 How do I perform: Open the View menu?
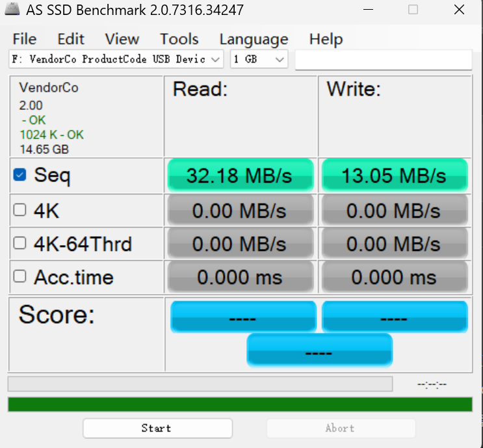click(x=122, y=39)
